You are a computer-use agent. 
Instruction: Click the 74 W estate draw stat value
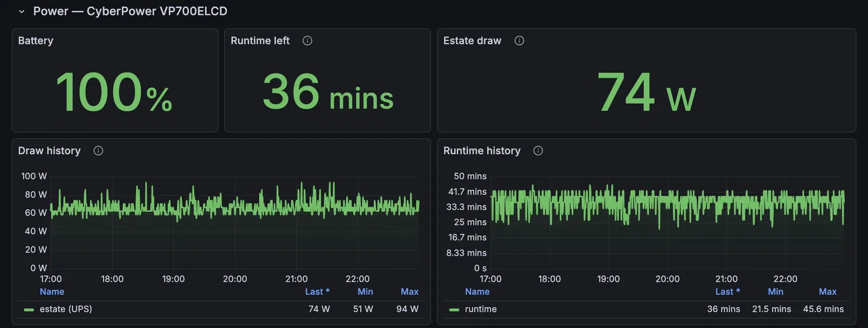coord(647,92)
